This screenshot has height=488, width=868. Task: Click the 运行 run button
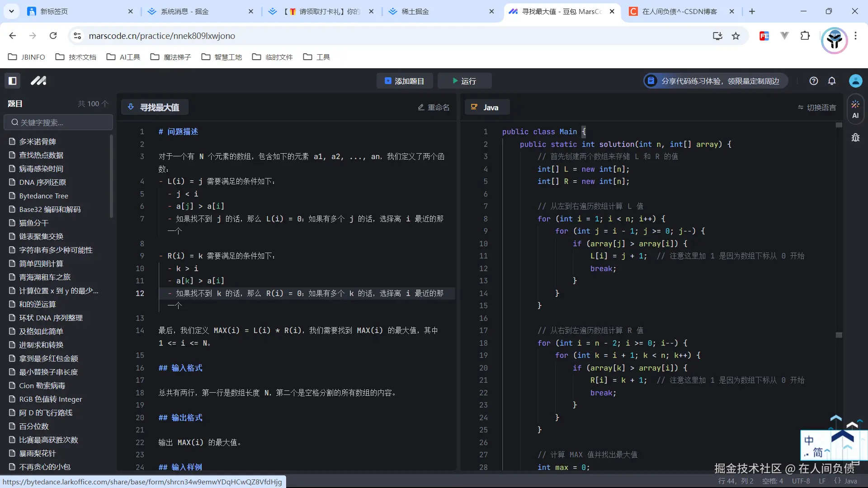click(x=465, y=81)
